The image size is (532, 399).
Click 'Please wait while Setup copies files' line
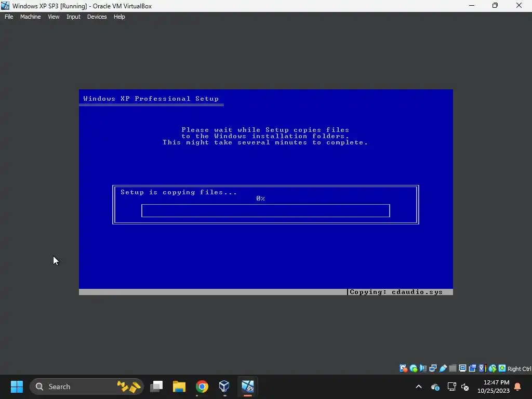(265, 130)
